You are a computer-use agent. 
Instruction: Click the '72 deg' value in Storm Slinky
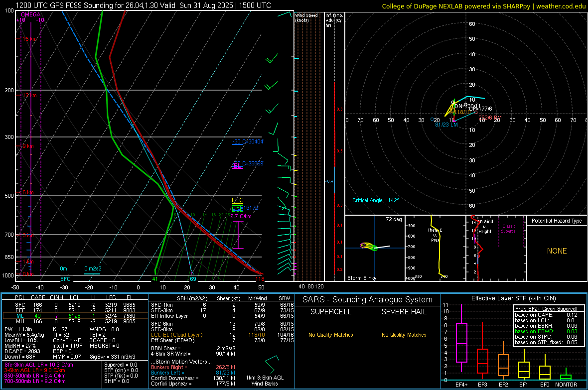pyautogui.click(x=394, y=219)
